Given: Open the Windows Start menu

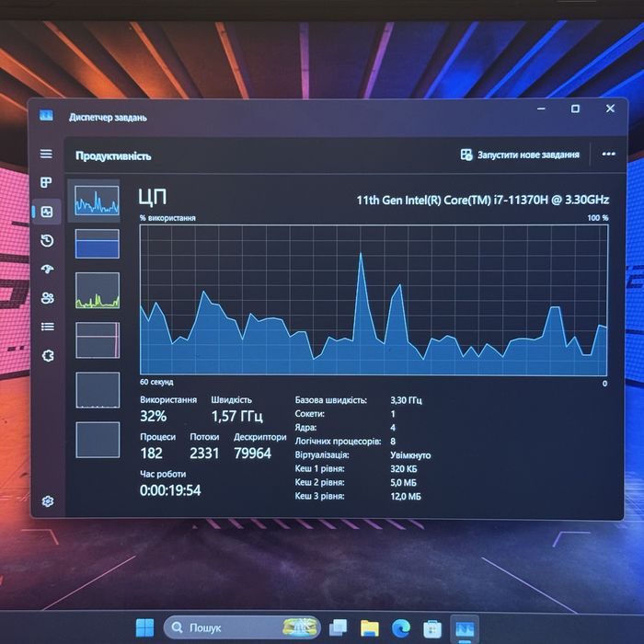Looking at the screenshot, I should [x=144, y=627].
